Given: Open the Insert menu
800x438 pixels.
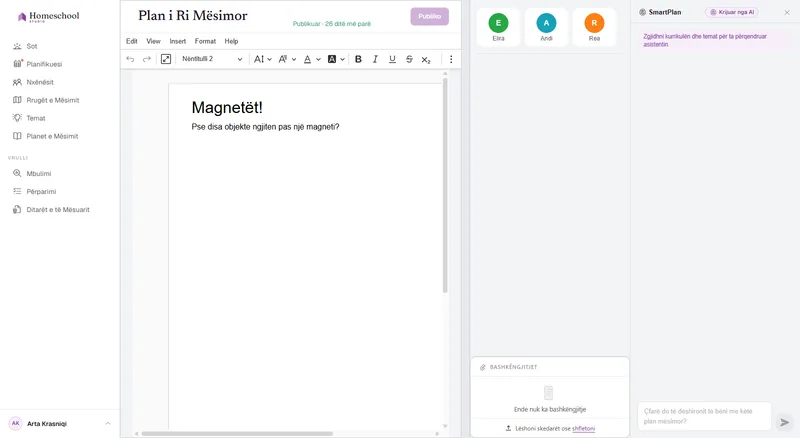Looking at the screenshot, I should (178, 41).
